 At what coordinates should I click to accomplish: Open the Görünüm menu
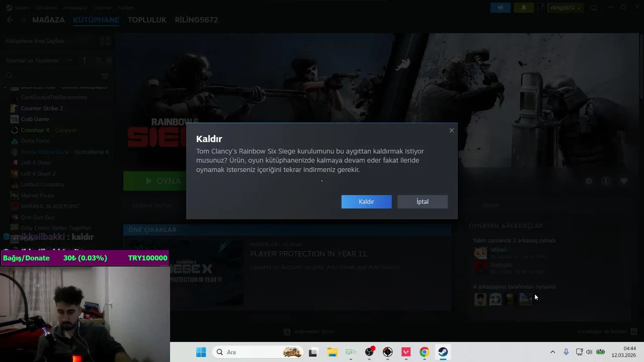[46, 8]
